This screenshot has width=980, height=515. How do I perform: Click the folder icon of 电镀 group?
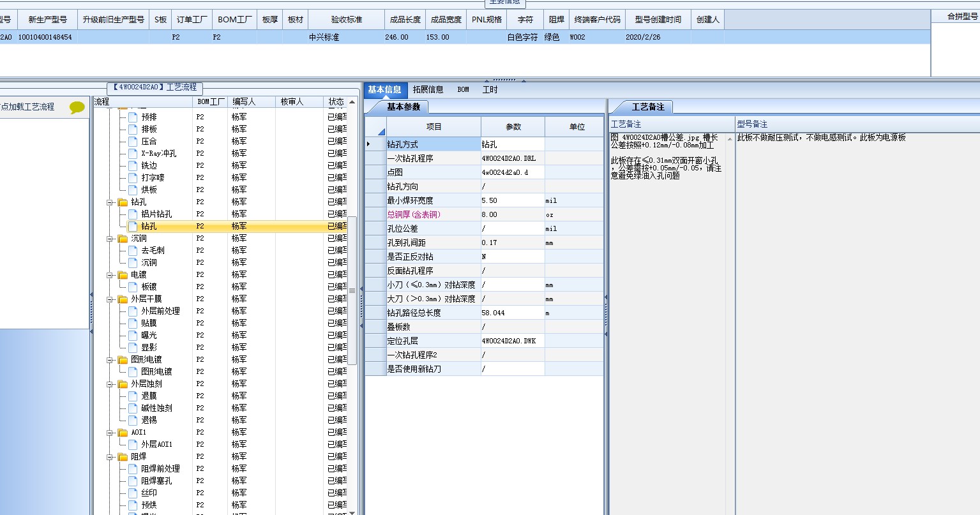[123, 275]
